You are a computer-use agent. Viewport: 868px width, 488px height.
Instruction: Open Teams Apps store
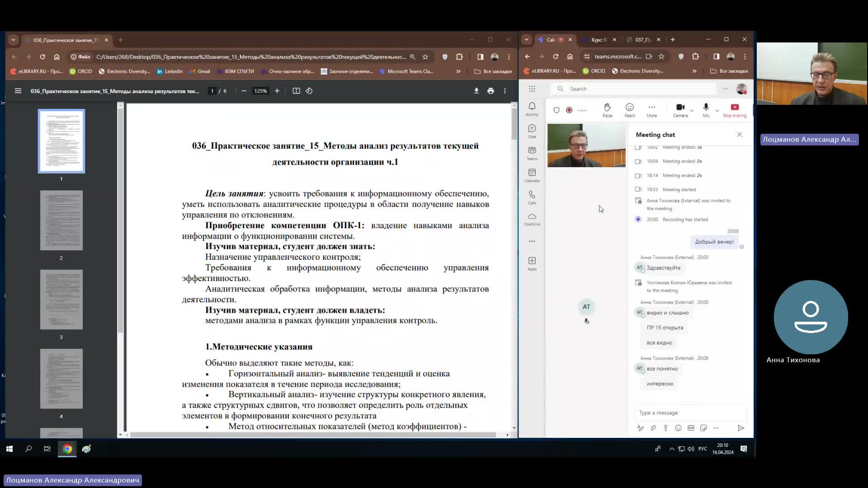(532, 263)
